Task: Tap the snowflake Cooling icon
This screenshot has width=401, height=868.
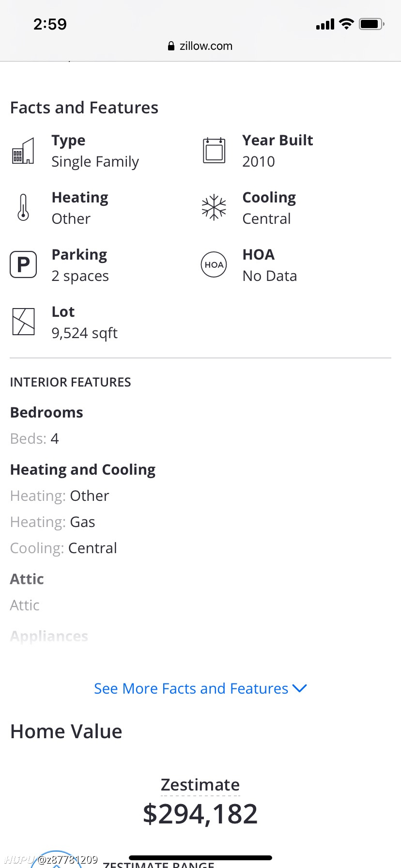Action: pos(214,208)
